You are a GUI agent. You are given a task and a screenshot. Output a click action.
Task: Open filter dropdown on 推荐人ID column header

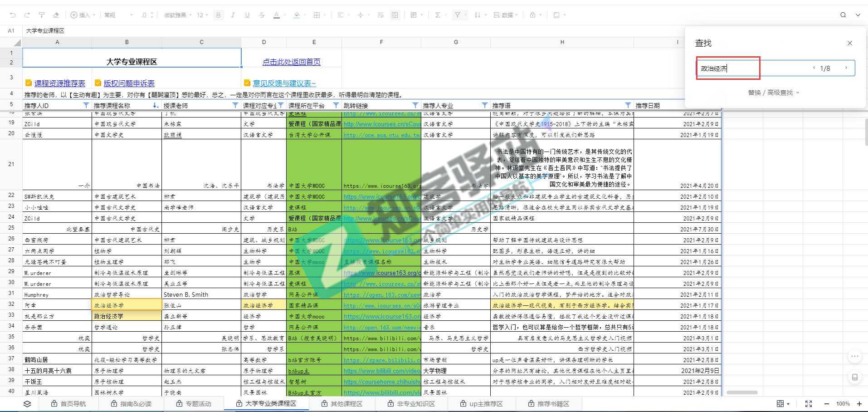point(86,105)
